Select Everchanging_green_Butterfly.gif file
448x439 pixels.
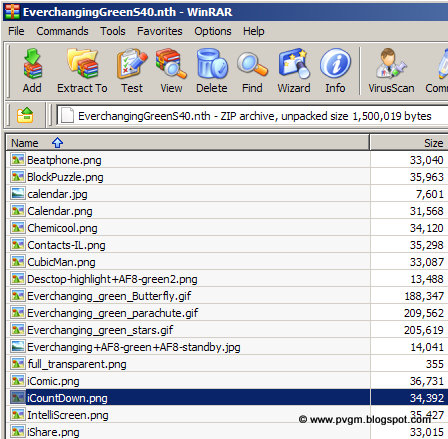pyautogui.click(x=109, y=296)
